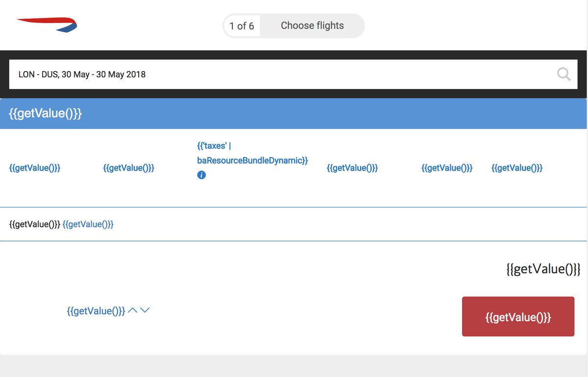Click the red getValue button
Image resolution: width=588 pixels, height=377 pixels.
pyautogui.click(x=518, y=317)
